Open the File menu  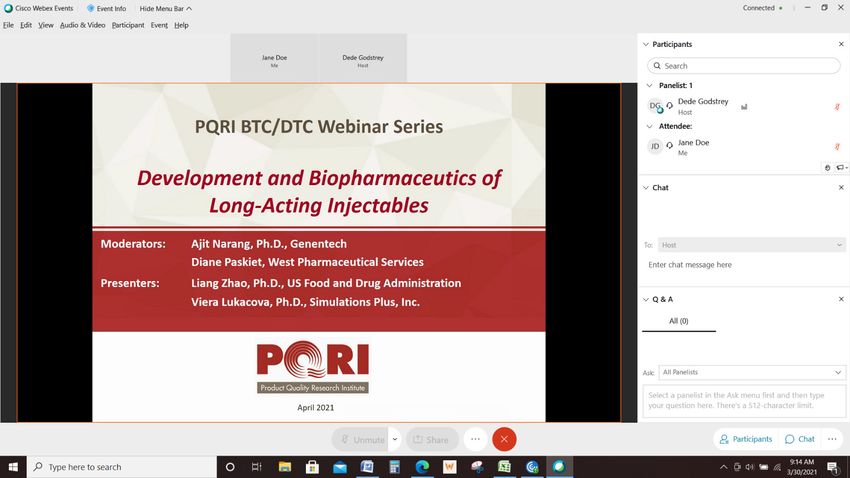click(x=8, y=25)
